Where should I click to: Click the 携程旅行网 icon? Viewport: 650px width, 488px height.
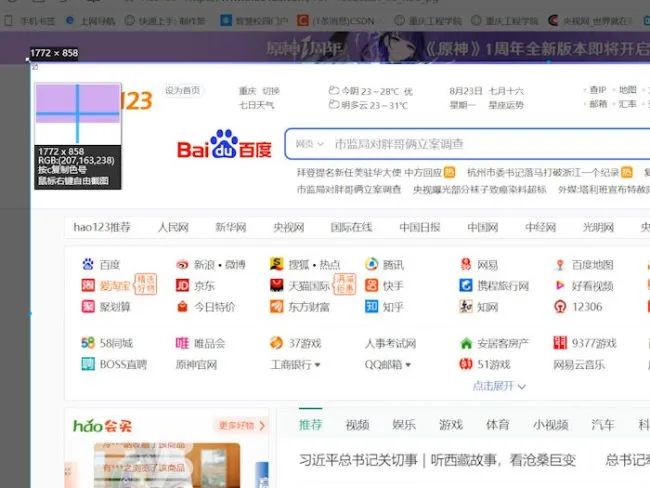tap(466, 285)
